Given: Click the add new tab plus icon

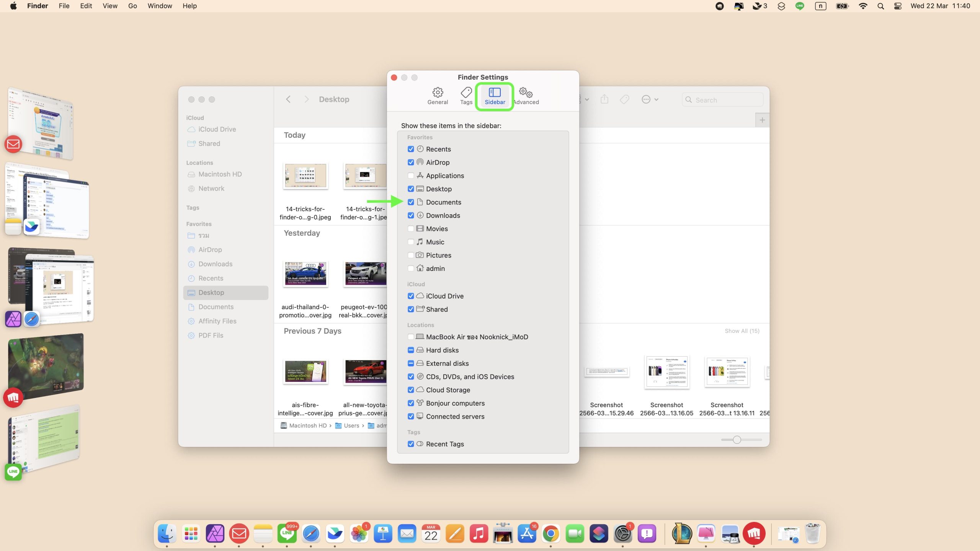Looking at the screenshot, I should [x=762, y=120].
